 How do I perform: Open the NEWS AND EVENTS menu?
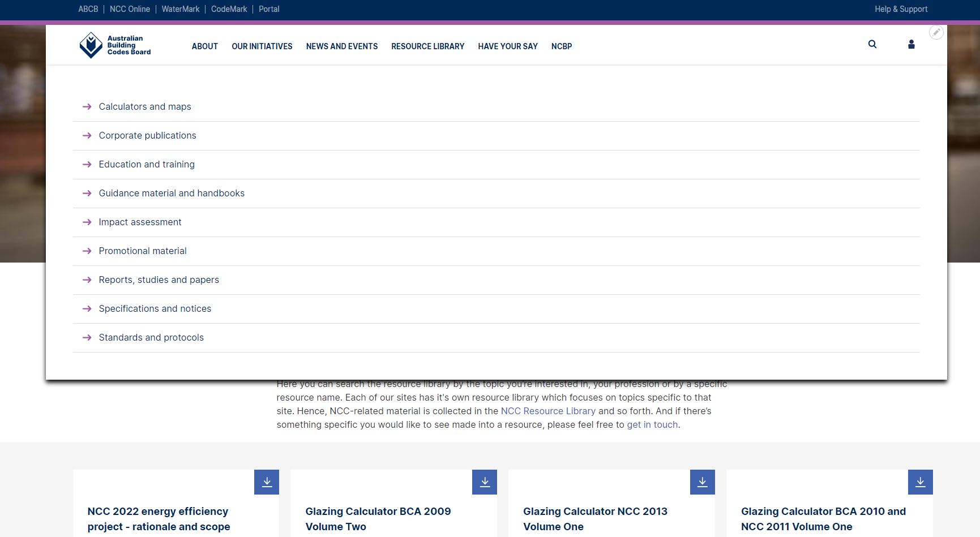(341, 46)
